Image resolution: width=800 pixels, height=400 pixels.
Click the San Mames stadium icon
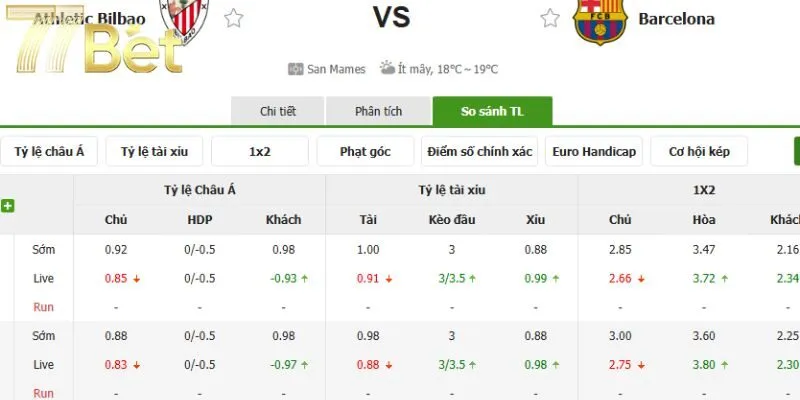[296, 69]
